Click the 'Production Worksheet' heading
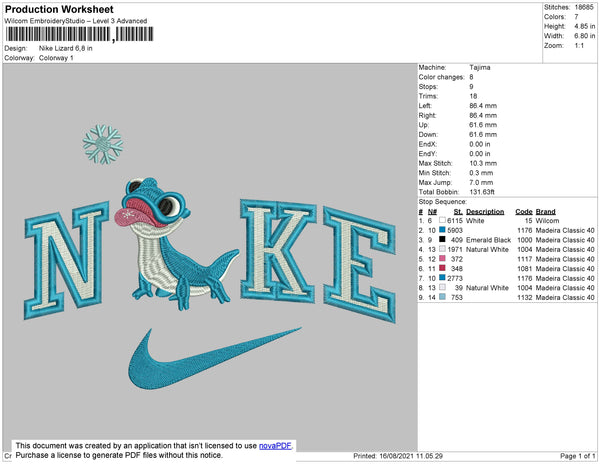Image resolution: width=600 pixels, height=464 pixels. click(59, 10)
